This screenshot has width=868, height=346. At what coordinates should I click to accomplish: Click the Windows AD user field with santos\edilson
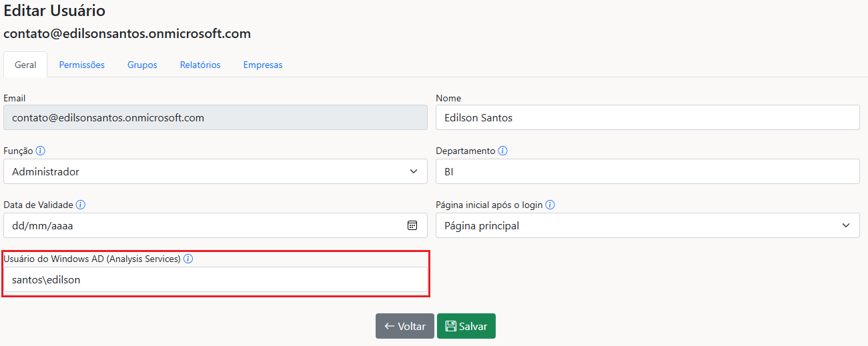pos(215,280)
